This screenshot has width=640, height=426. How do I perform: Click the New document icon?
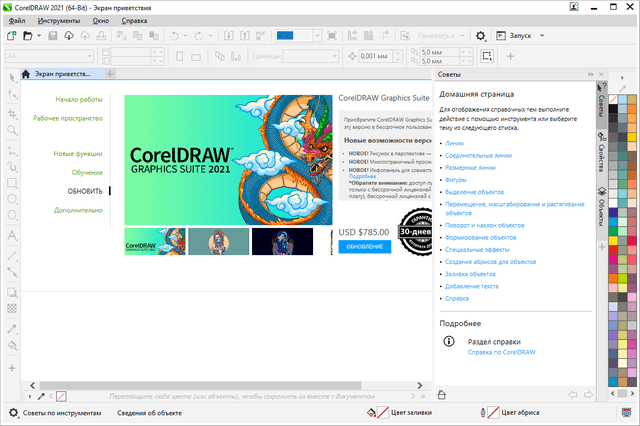pos(13,36)
